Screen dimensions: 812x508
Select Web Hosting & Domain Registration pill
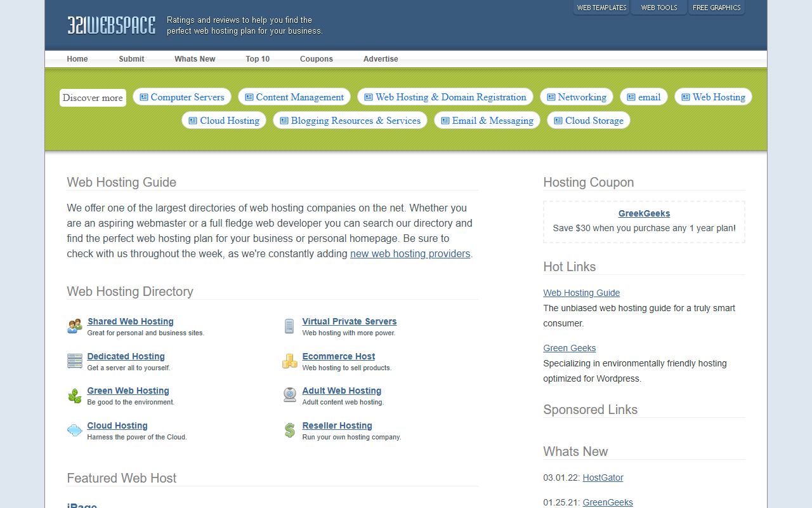tap(445, 97)
